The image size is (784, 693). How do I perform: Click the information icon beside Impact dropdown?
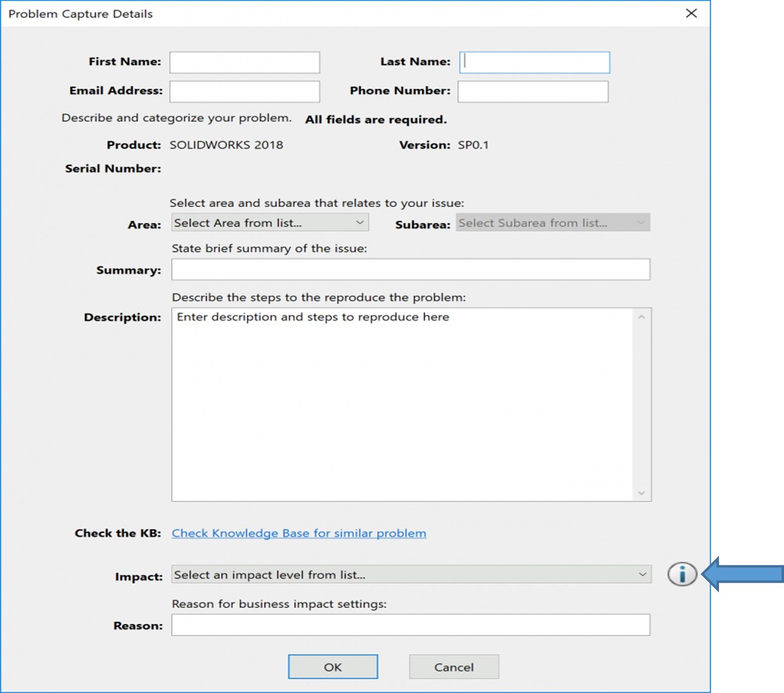pyautogui.click(x=682, y=574)
